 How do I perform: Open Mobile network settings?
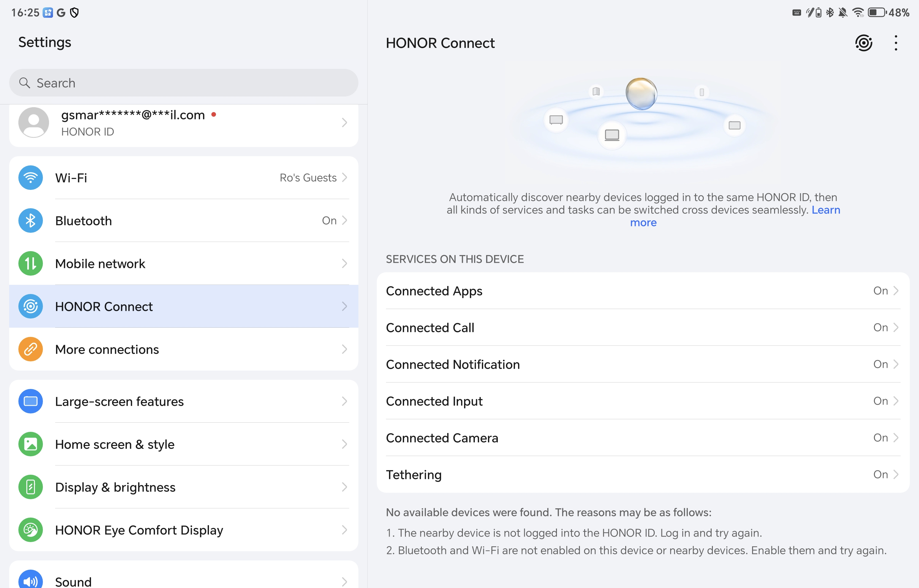coord(184,263)
